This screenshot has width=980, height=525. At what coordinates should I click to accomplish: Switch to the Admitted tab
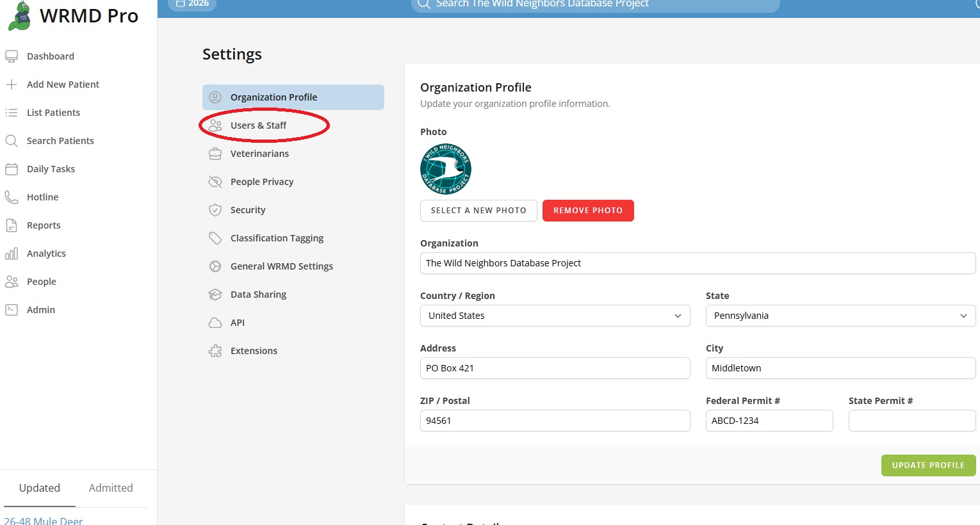point(111,488)
